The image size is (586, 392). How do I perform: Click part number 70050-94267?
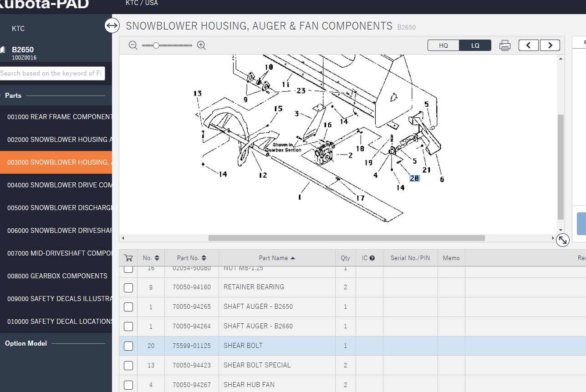(x=192, y=385)
